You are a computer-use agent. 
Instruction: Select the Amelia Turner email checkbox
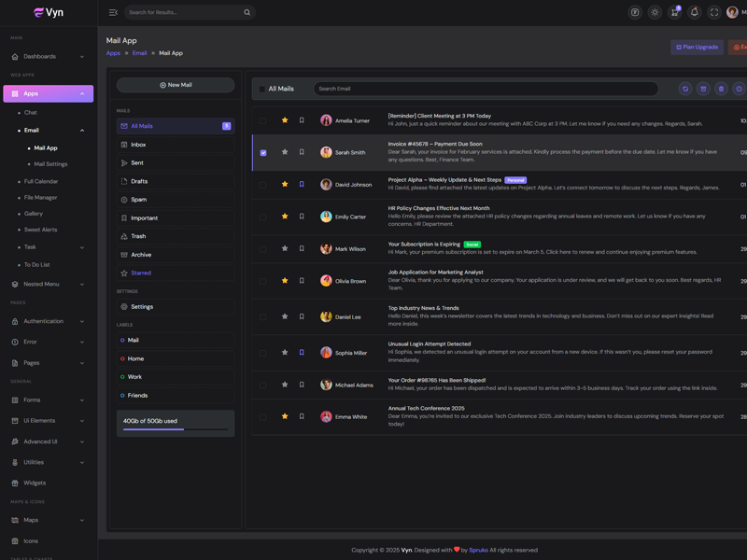pos(263,120)
